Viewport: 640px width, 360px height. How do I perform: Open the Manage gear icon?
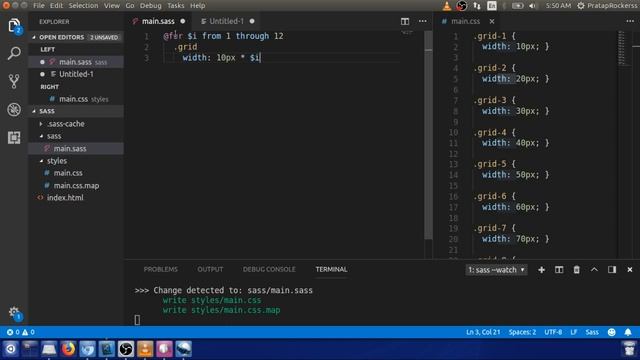pyautogui.click(x=14, y=312)
